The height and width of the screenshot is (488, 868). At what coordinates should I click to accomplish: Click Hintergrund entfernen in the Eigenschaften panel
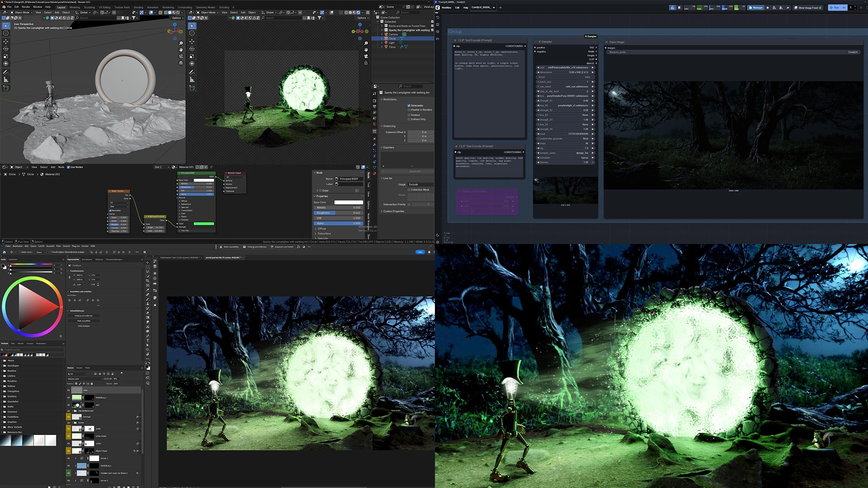coord(84,316)
